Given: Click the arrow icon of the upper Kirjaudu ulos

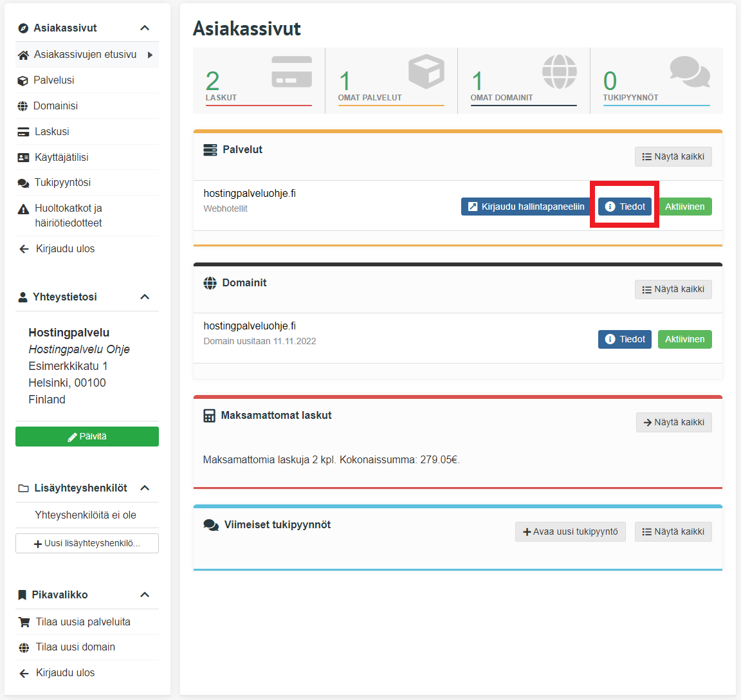Looking at the screenshot, I should 24,249.
